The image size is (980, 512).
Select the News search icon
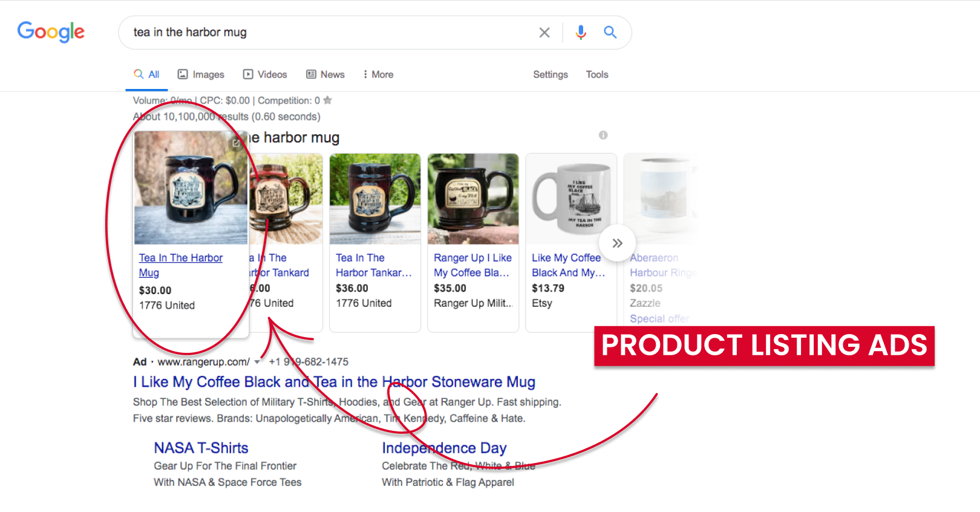coord(311,74)
